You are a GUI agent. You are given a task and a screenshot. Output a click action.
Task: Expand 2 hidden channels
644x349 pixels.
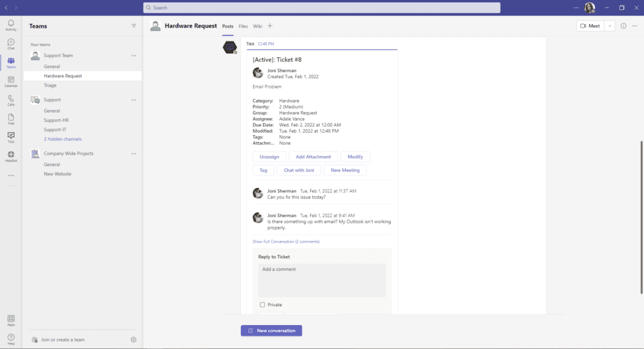point(63,139)
